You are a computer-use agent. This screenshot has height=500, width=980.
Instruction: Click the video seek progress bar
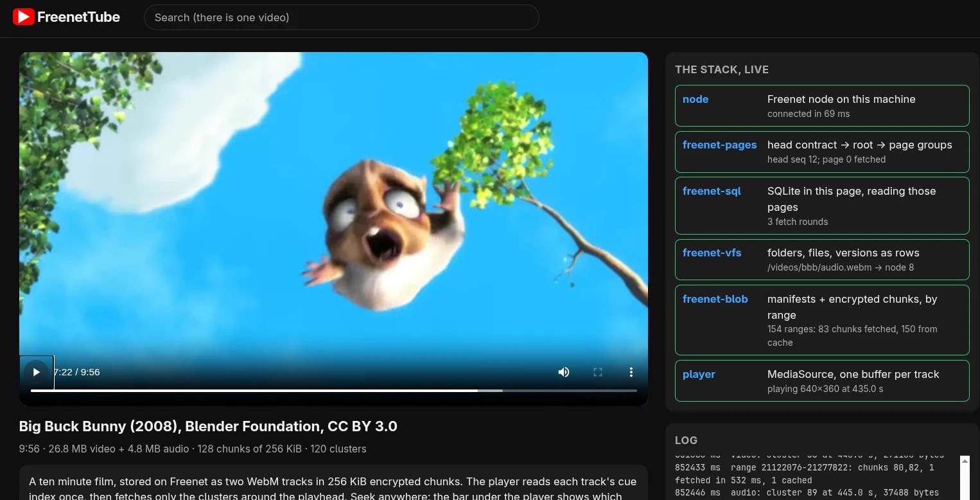click(x=334, y=391)
